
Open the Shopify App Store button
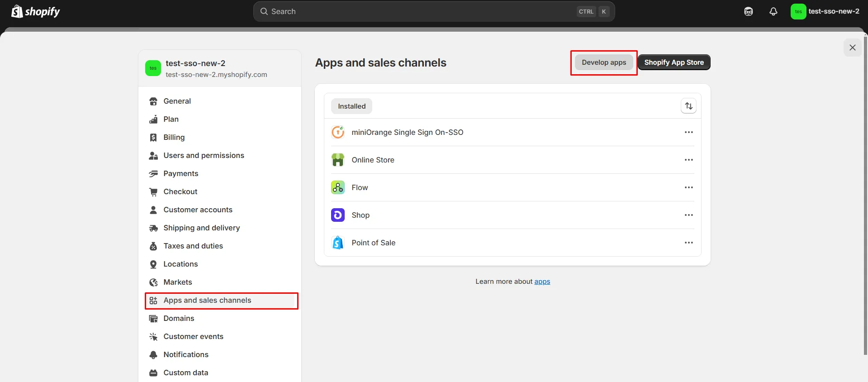(674, 62)
